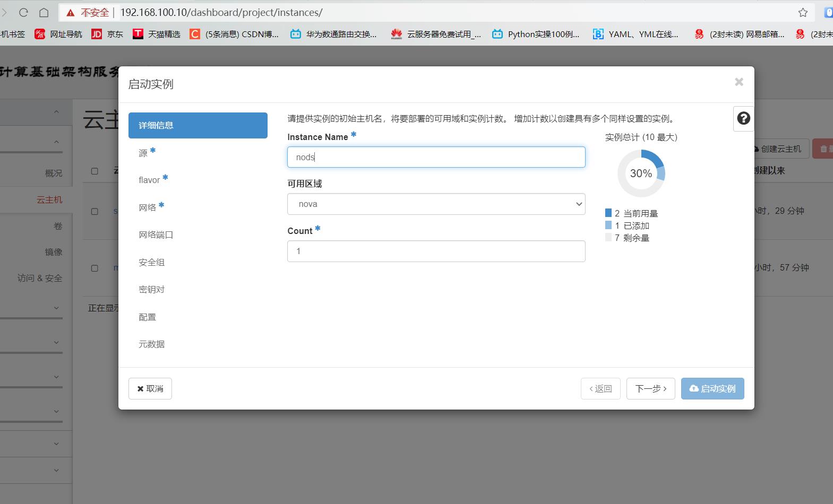Open 访问 & 安全 in the sidebar
The height and width of the screenshot is (504, 833).
click(40, 278)
